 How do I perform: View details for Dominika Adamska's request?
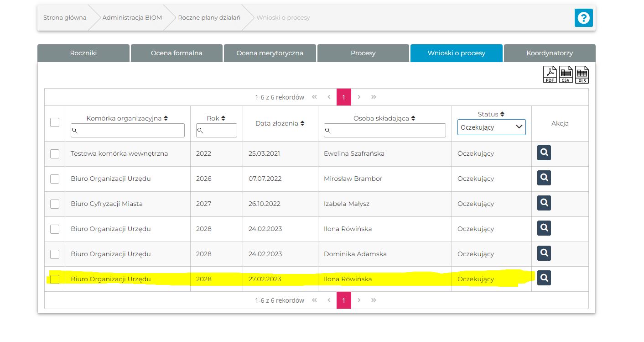[x=544, y=253]
